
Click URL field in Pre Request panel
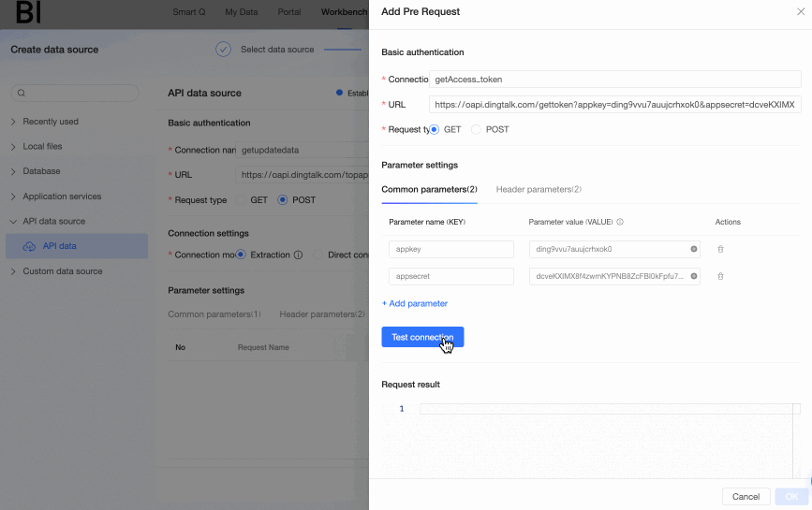(614, 105)
